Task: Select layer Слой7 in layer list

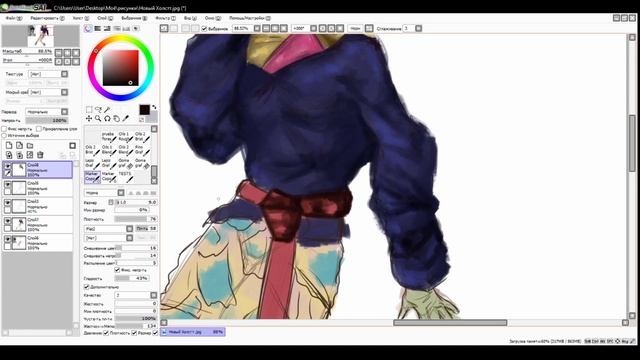Action: pyautogui.click(x=38, y=224)
